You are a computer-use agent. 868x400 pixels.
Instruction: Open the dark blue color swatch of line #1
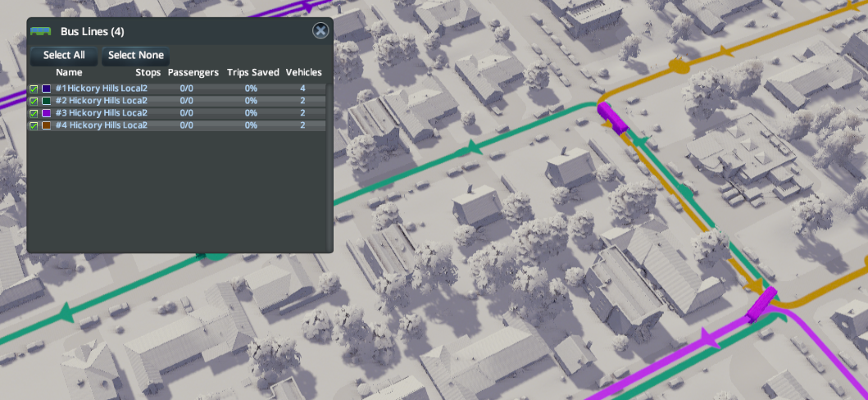[47, 89]
